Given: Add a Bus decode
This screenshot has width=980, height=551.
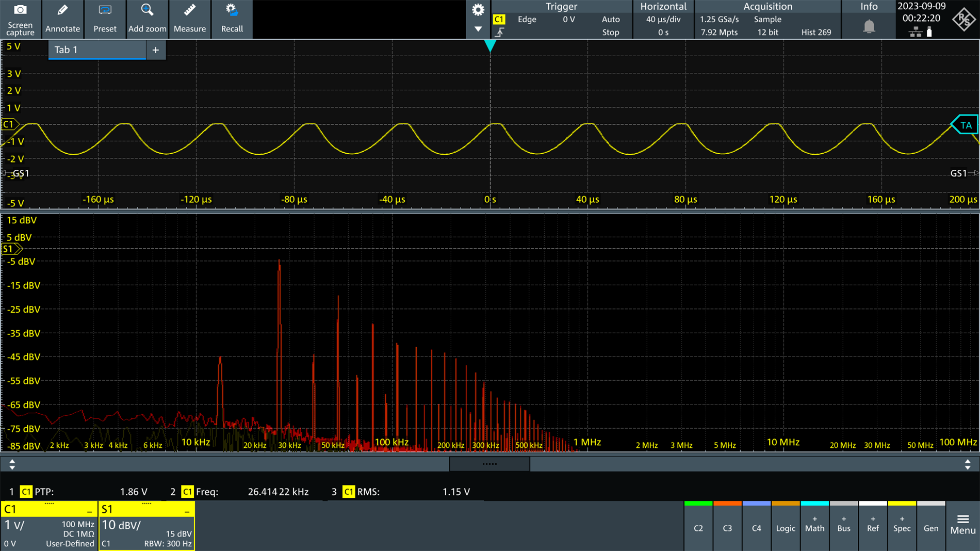Looking at the screenshot, I should (x=844, y=526).
